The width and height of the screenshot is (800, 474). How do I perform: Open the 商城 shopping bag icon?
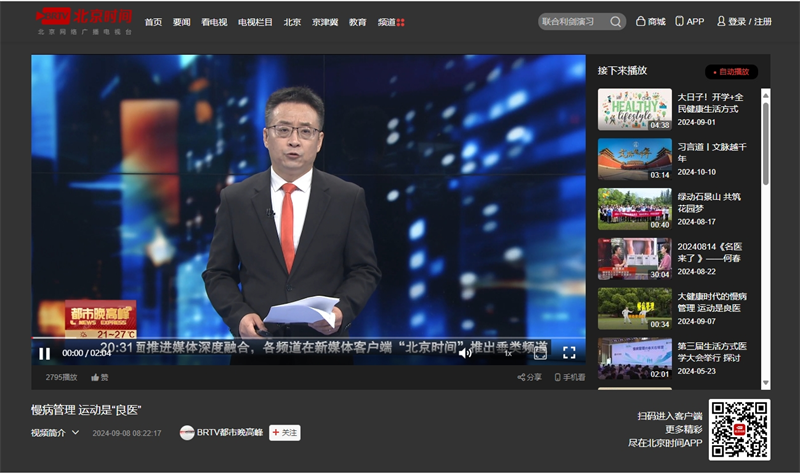640,21
